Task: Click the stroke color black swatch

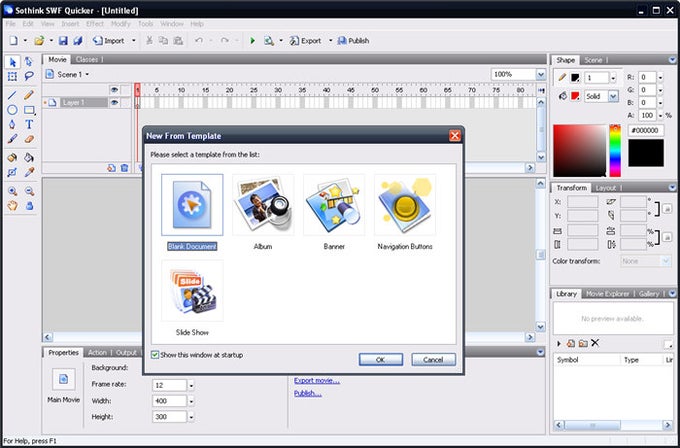Action: pyautogui.click(x=575, y=78)
